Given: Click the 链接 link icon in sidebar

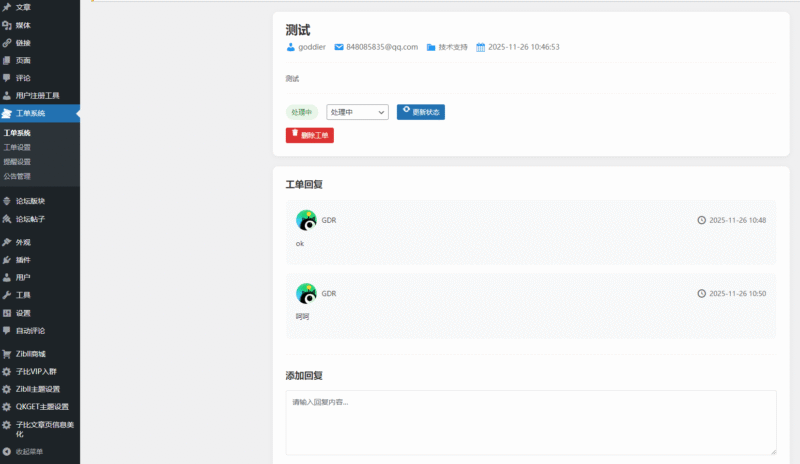Looking at the screenshot, I should (x=7, y=42).
